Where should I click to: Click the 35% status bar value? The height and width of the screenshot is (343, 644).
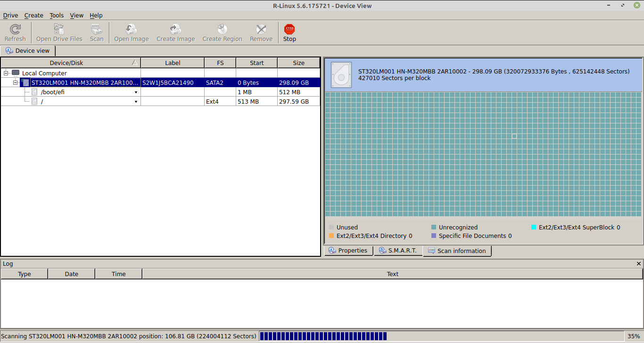coord(634,336)
